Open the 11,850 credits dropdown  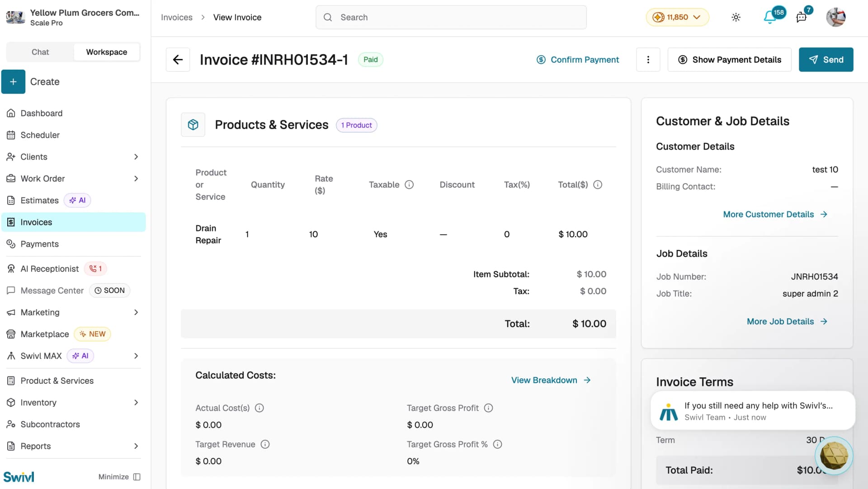[x=677, y=17]
